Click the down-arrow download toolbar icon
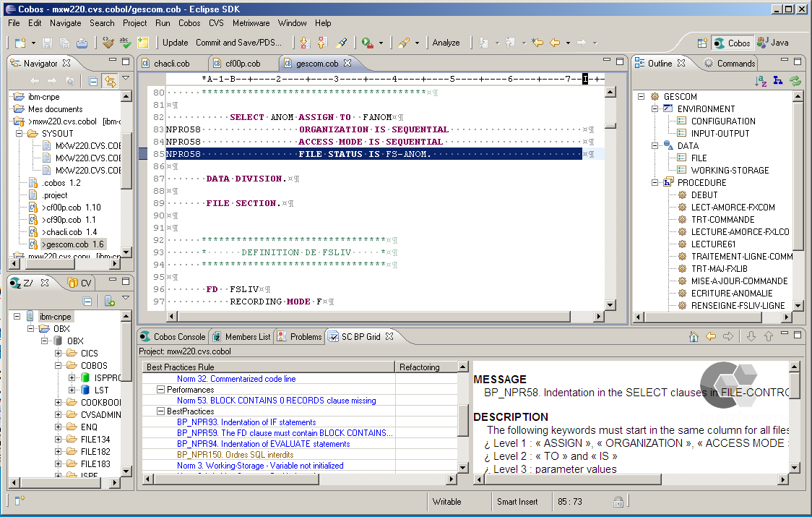This screenshot has height=517, width=812. 305,43
